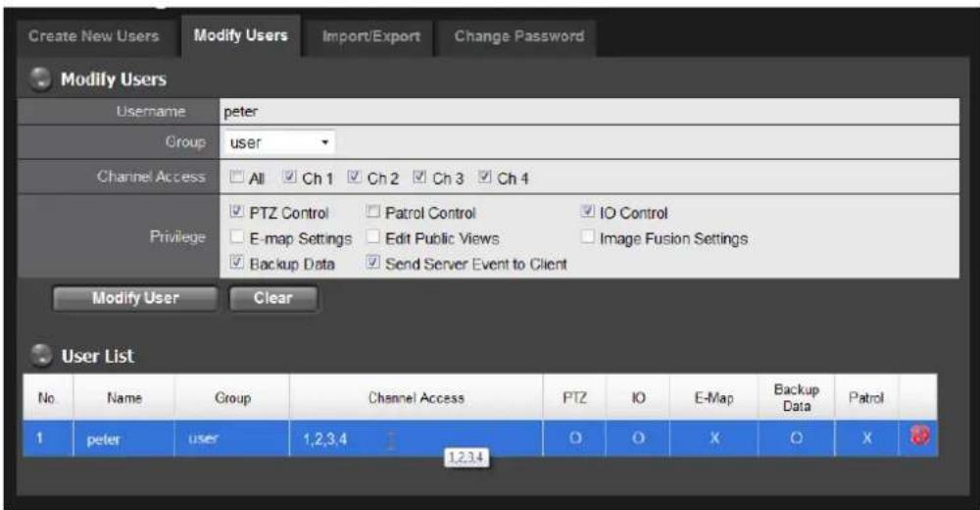This screenshot has height=510, width=980.
Task: Click the row number 1 cell
Action: tap(47, 438)
